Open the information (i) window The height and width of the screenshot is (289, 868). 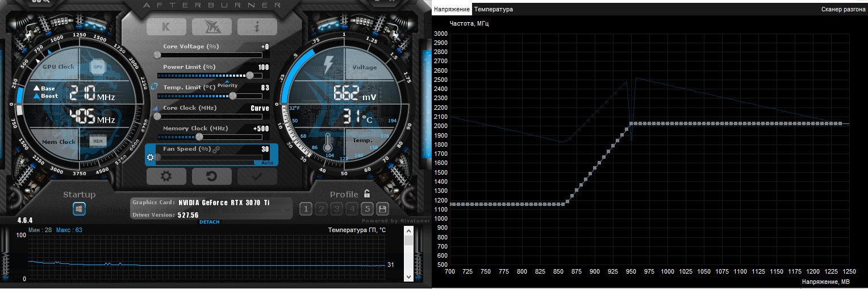pos(257,26)
